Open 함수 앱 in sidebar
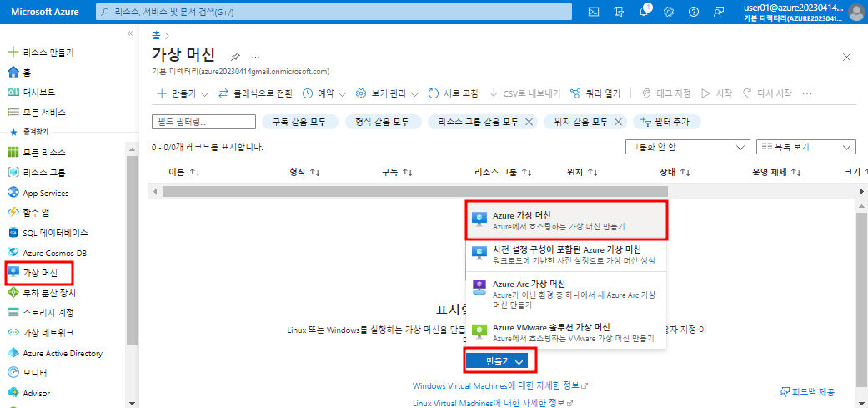Screen dimensions: 868x408 (x=29, y=212)
